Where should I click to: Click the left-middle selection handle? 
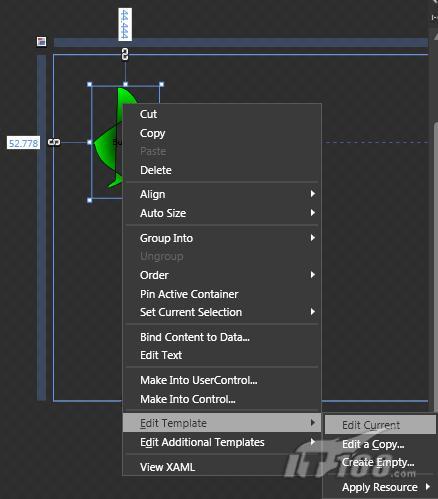coord(90,142)
